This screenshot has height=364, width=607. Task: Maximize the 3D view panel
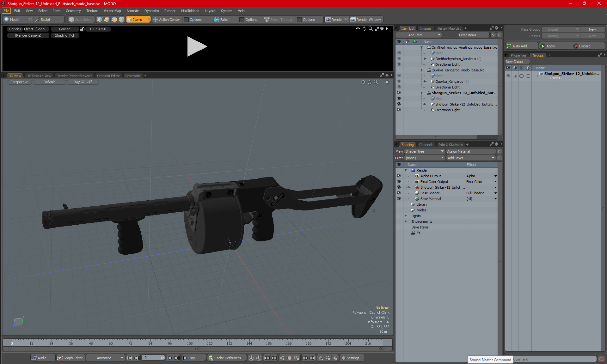(382, 76)
